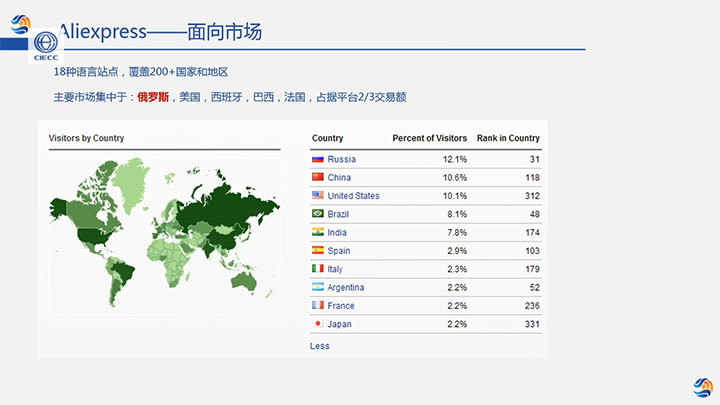720x405 pixels.
Task: Open the France country link
Action: coord(340,306)
